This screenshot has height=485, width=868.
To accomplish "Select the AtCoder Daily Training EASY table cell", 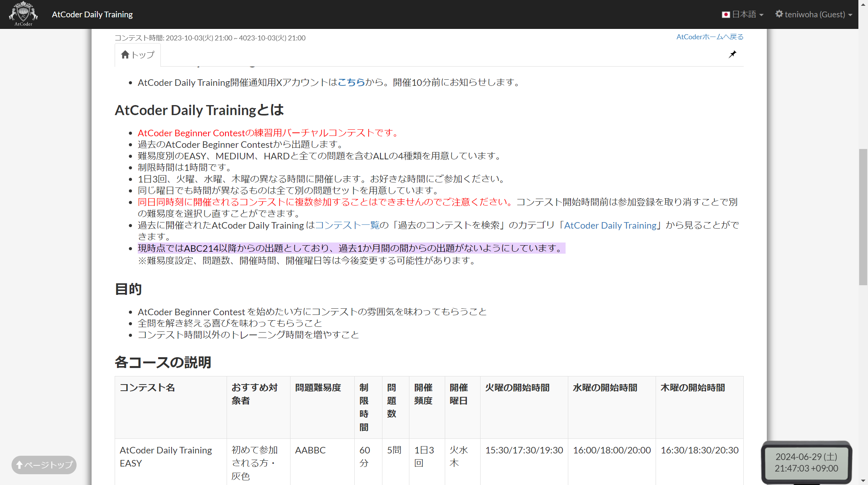I will pos(165,456).
